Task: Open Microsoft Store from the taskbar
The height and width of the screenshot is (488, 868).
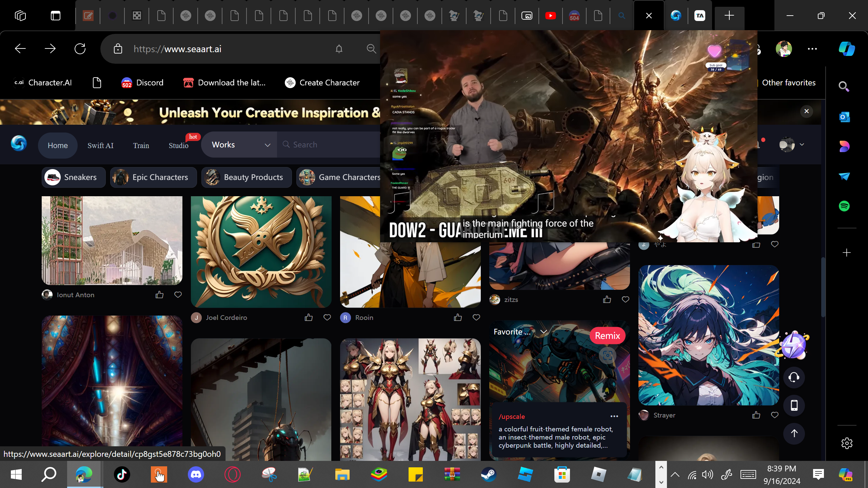Action: (562, 474)
